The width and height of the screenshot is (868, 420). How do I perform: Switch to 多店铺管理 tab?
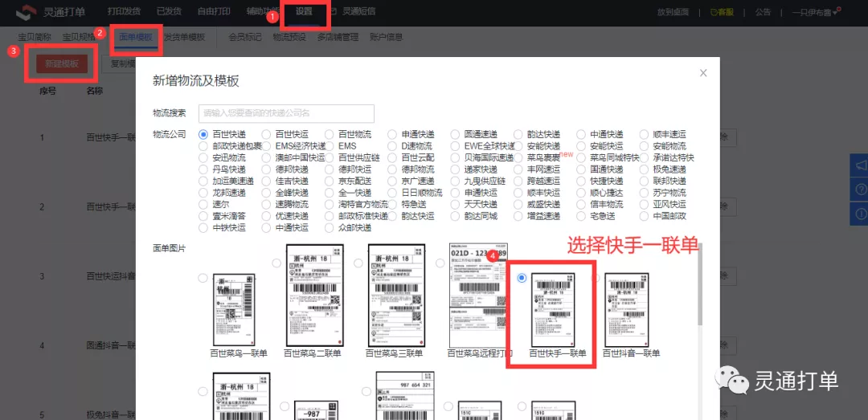coord(338,37)
